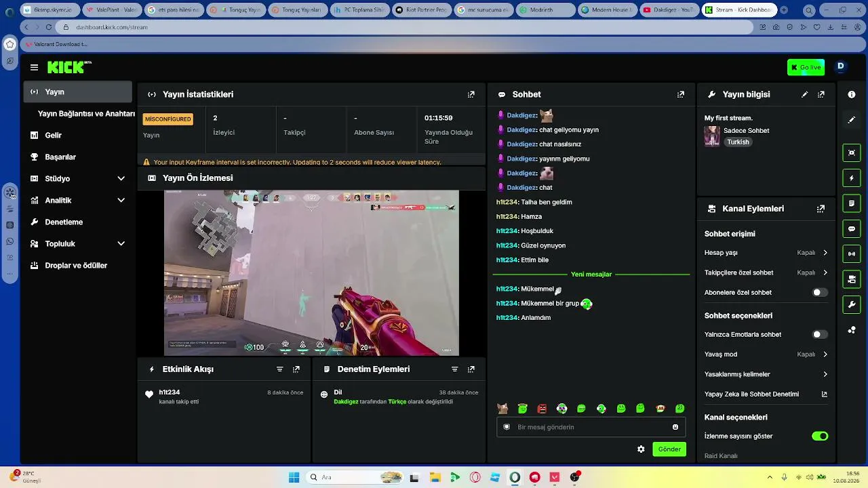Pop out the Sohbet chat panel
The height and width of the screenshot is (488, 868).
(680, 94)
